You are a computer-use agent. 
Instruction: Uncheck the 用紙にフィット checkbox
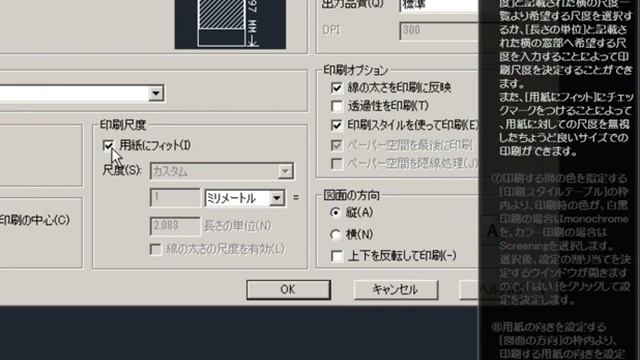click(x=108, y=145)
